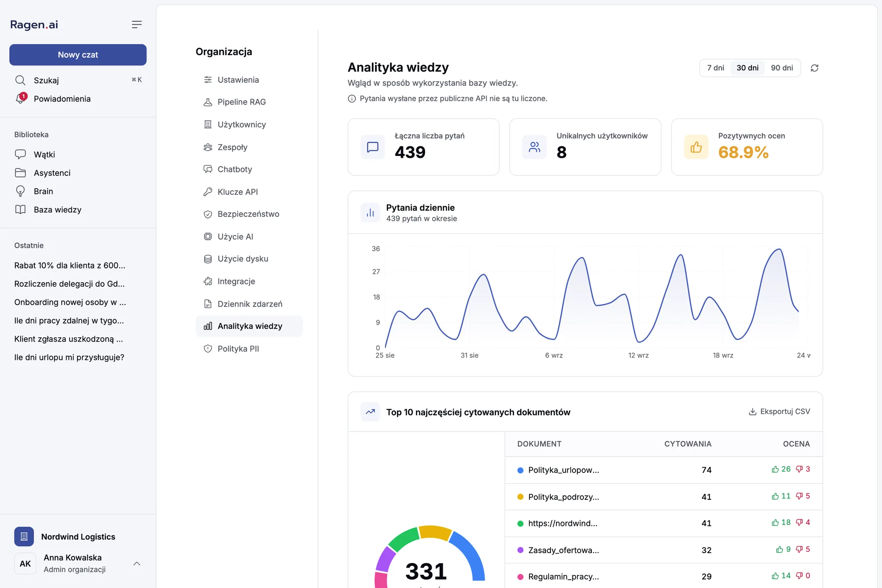Open the Analityka wiedzy menu item
This screenshot has height=588, width=882.
[249, 326]
